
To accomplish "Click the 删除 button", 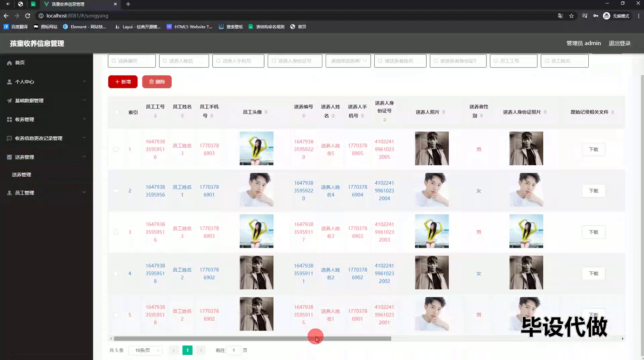I will coord(157,82).
